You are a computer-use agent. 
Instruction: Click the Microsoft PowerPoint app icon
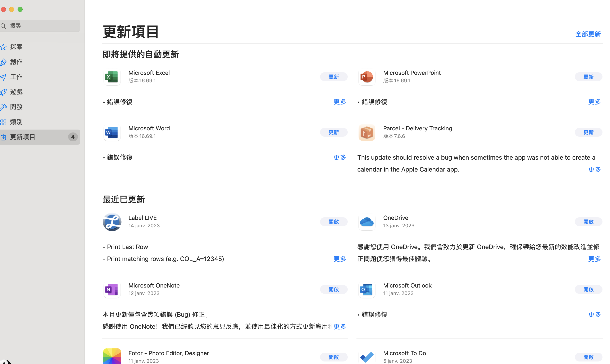[x=366, y=77]
